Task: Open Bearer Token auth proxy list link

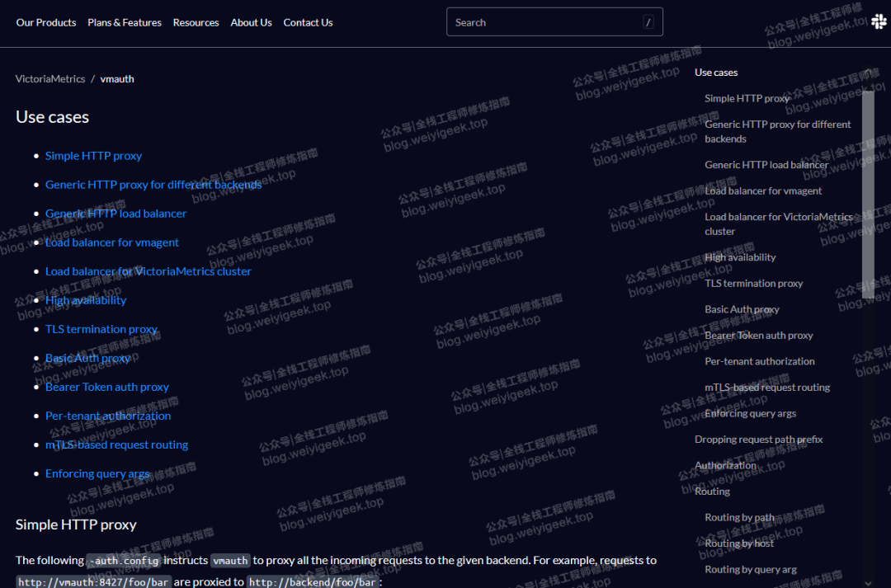Action: click(107, 387)
